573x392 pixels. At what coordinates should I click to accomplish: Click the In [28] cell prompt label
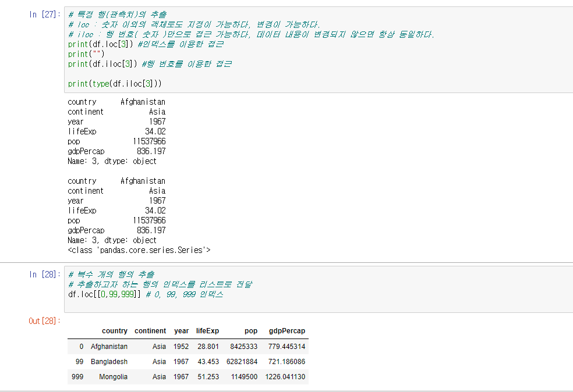45,275
